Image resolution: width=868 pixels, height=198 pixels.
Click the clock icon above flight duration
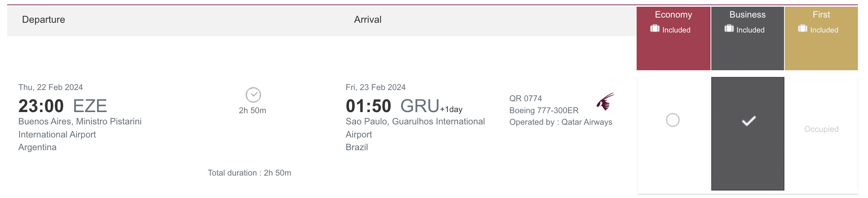pos(253,95)
